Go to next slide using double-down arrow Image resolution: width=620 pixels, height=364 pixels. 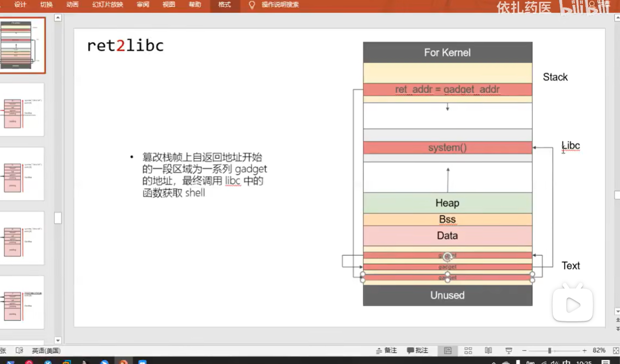point(617,329)
